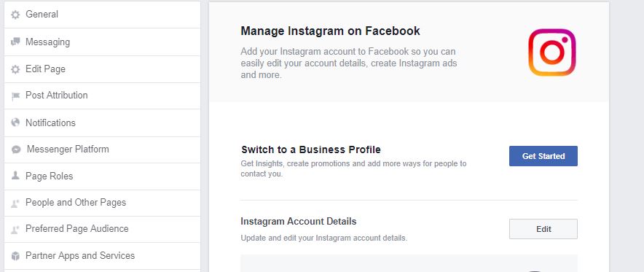Select Edit Page in the sidebar

click(x=102, y=69)
